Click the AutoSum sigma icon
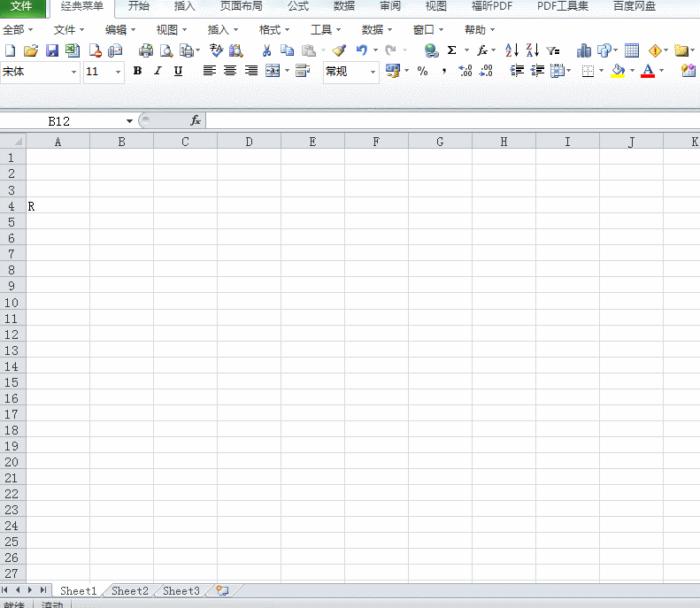Image resolution: width=700 pixels, height=608 pixels. point(452,50)
